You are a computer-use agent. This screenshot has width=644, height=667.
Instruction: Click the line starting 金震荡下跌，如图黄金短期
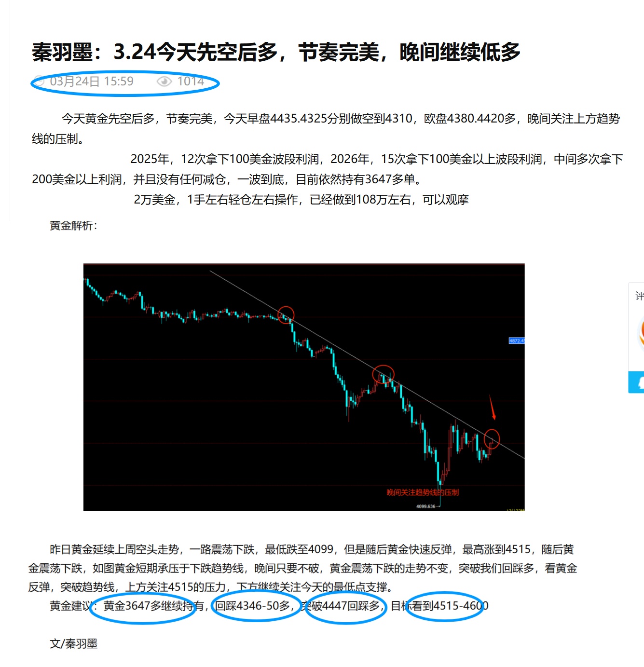(x=302, y=568)
